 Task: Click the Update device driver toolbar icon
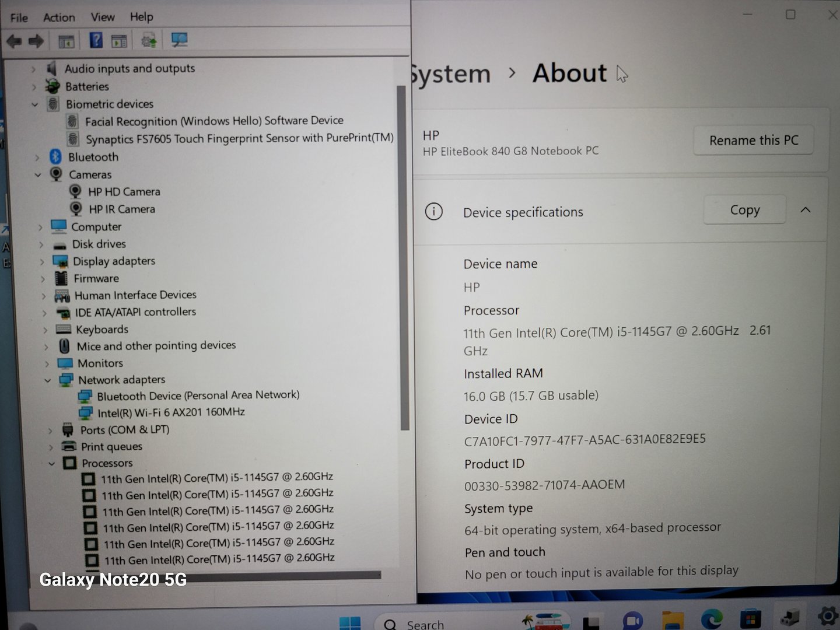tap(149, 40)
